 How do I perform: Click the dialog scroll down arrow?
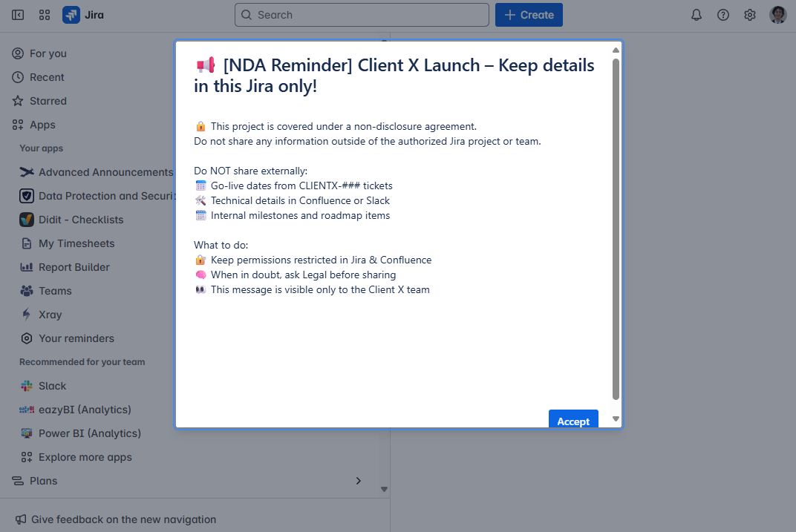tap(616, 419)
